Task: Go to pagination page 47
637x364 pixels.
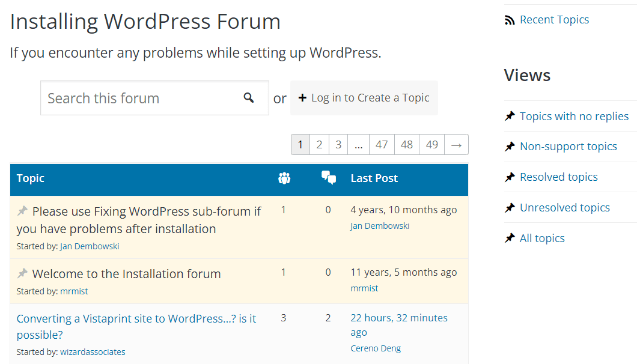Action: [x=382, y=144]
